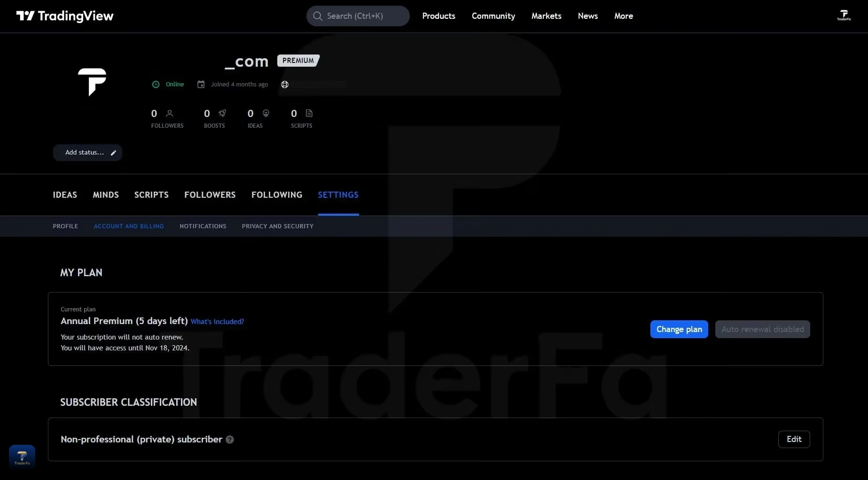Open PRIVACY AND SECURITY sub-tab
Image resolution: width=868 pixels, height=480 pixels.
(x=278, y=226)
